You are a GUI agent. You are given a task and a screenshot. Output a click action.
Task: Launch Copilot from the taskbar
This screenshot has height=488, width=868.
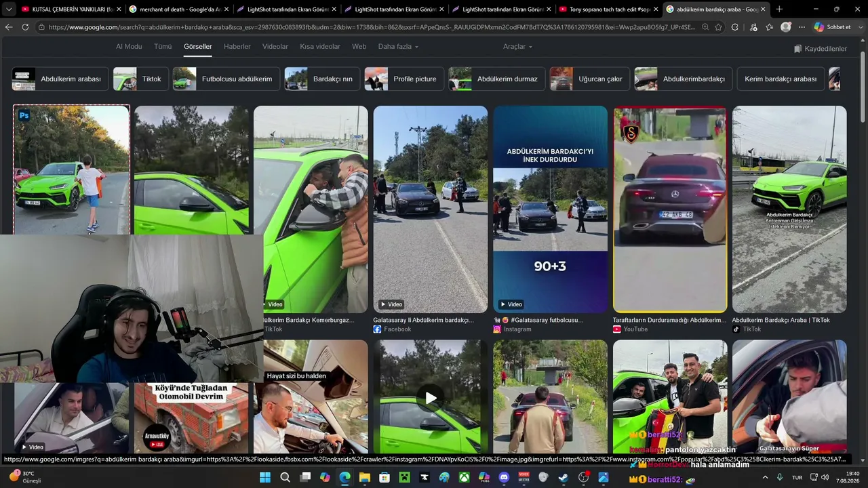325,477
